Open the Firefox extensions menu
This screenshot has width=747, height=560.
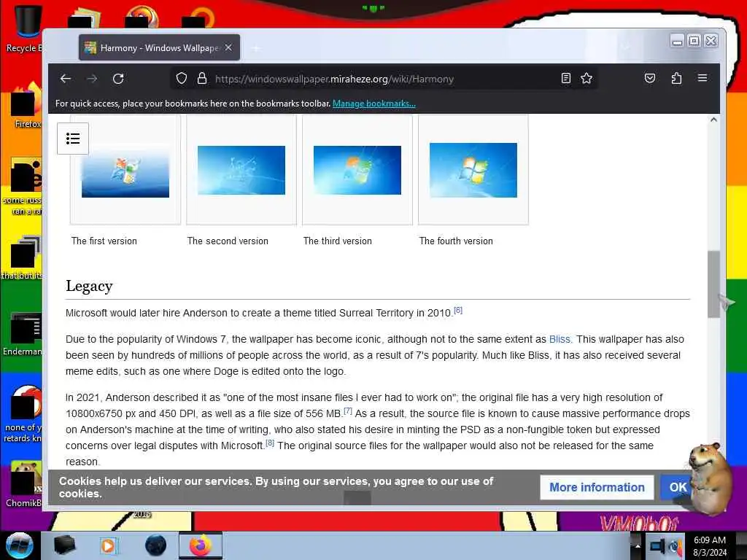pyautogui.click(x=676, y=79)
